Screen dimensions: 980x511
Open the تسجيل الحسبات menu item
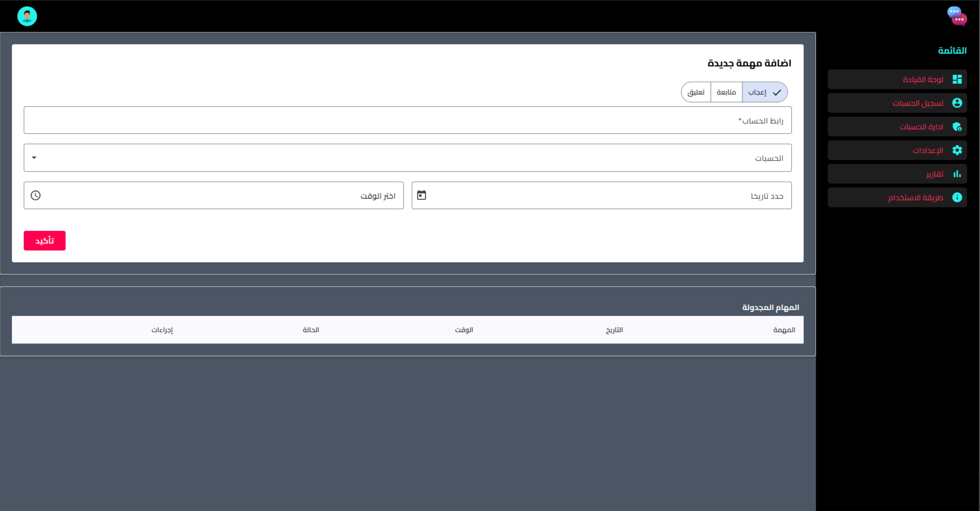(897, 103)
